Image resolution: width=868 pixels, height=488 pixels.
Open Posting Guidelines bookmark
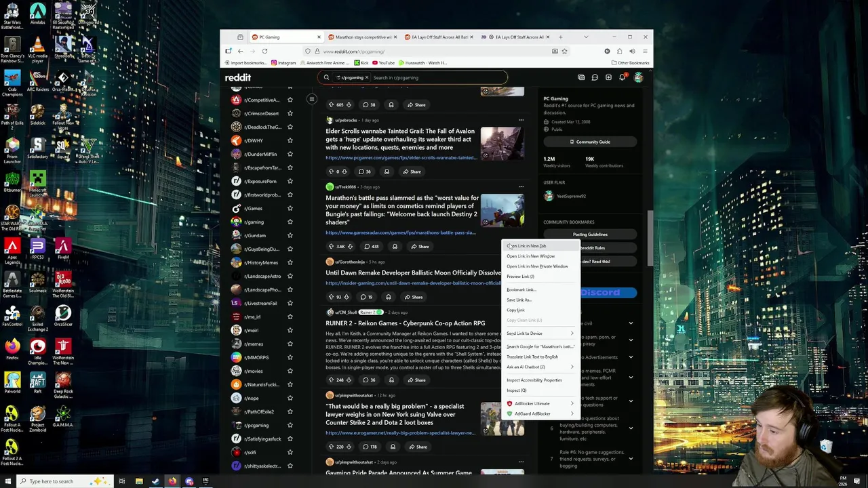pyautogui.click(x=589, y=235)
